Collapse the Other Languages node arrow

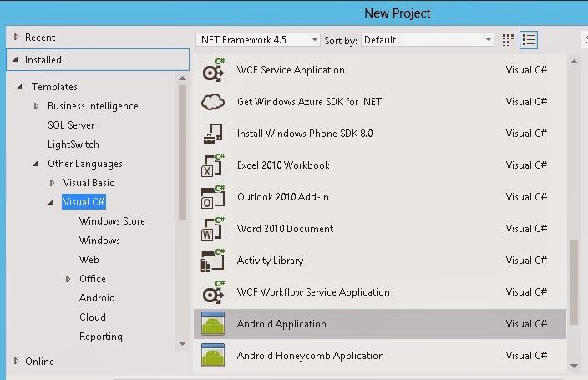tap(35, 164)
